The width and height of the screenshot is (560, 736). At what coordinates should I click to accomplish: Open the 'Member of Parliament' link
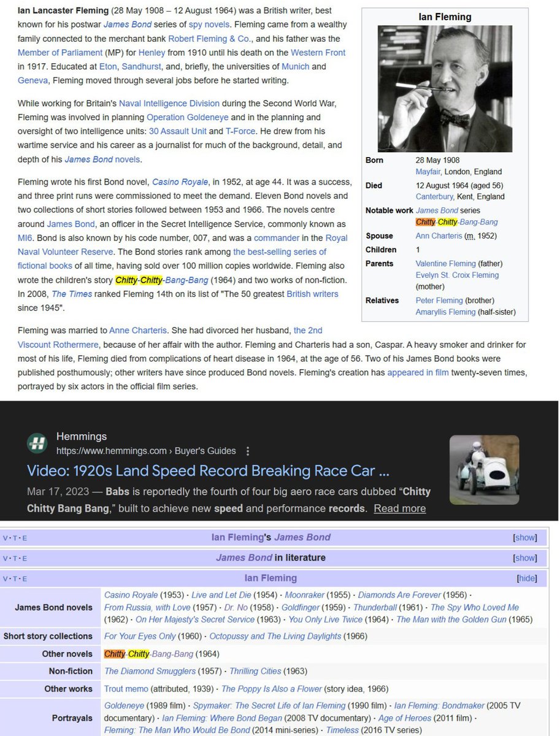59,53
